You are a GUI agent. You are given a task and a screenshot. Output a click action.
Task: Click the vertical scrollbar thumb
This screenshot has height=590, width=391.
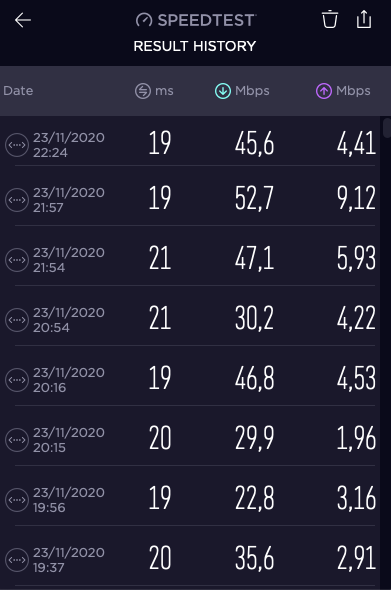(386, 128)
